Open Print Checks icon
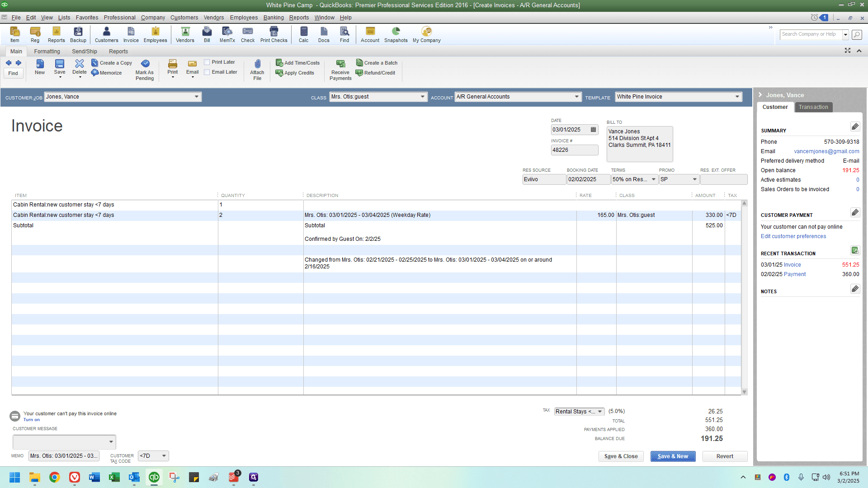Viewport: 868px width, 488px height. 274,34
